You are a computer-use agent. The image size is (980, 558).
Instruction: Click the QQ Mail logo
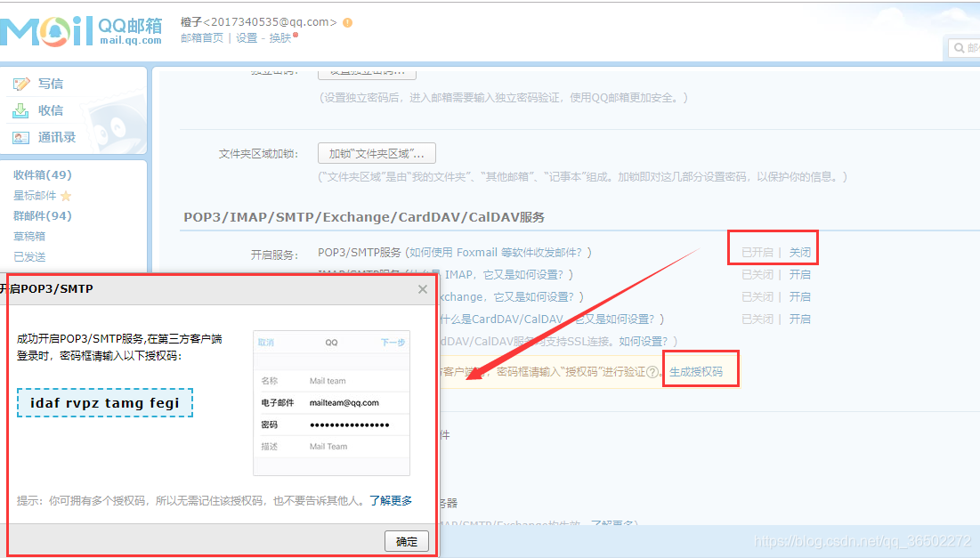[81, 31]
